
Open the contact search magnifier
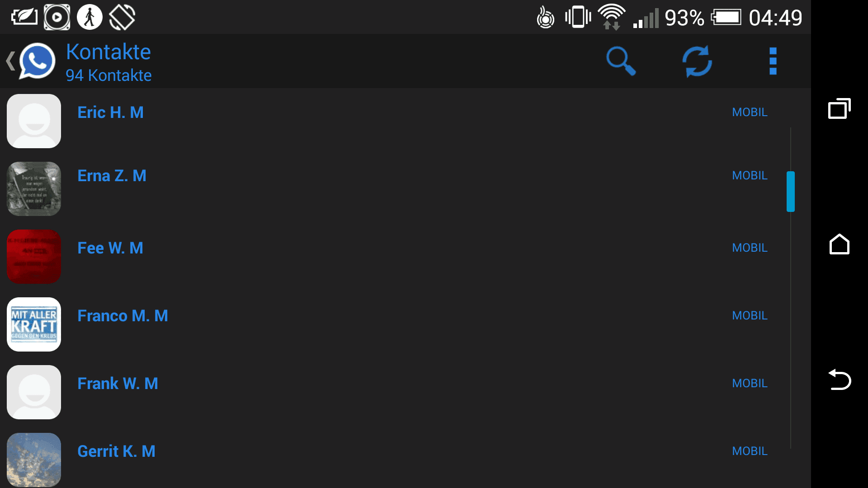[621, 61]
